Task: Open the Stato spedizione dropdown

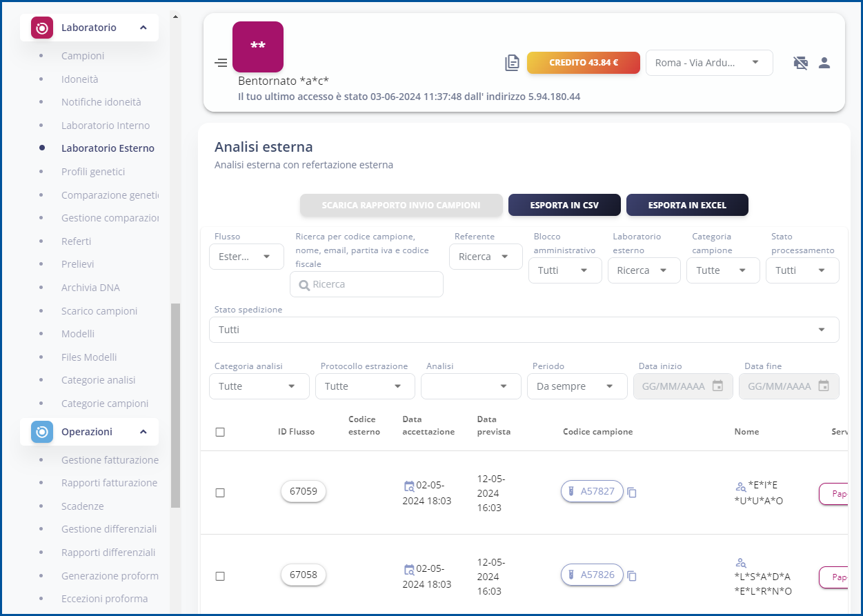Action: click(x=524, y=330)
